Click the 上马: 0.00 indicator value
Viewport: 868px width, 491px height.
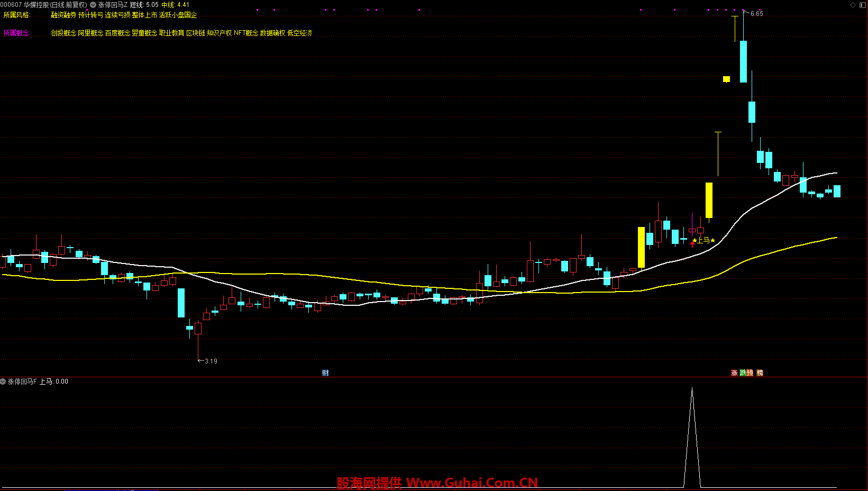coord(54,381)
